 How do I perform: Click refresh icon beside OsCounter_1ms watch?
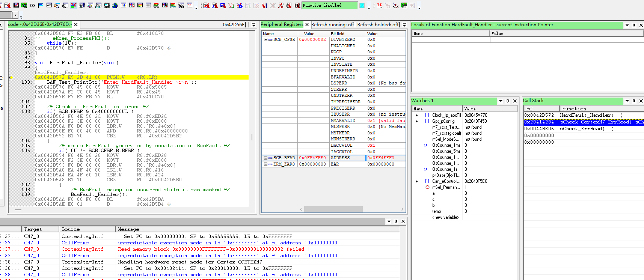[425, 145]
